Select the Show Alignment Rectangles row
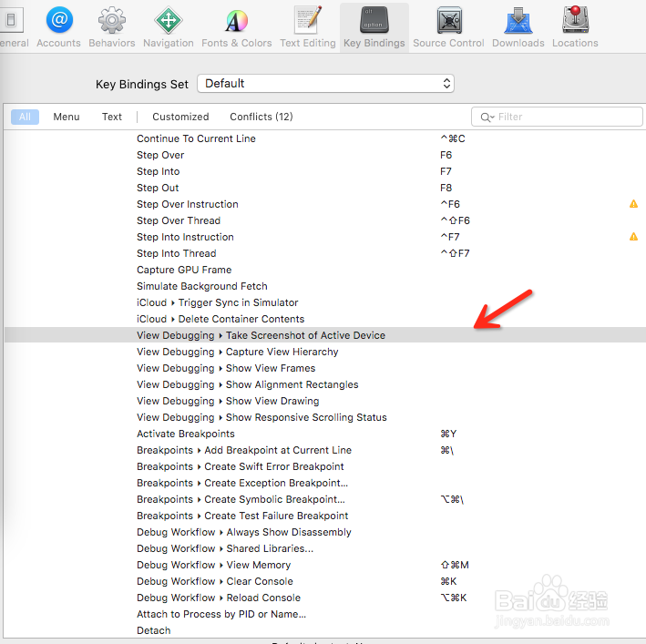This screenshot has width=646, height=644. point(324,384)
